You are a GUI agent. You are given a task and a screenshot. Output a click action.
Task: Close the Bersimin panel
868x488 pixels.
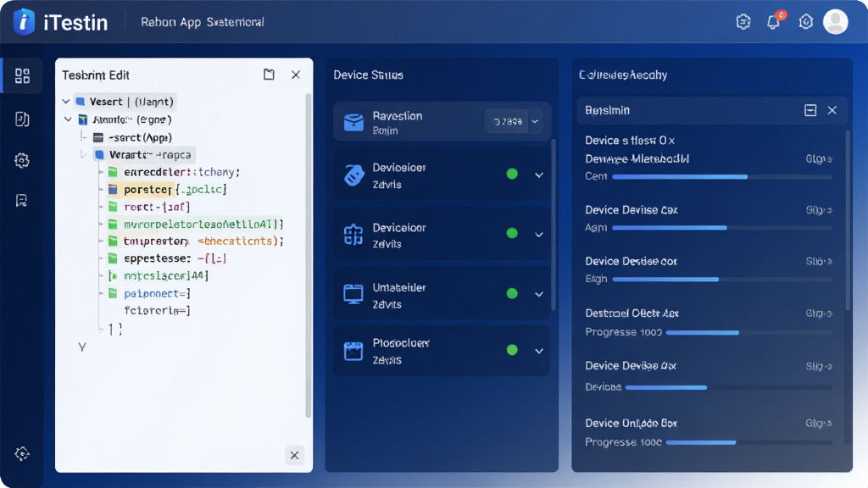coord(832,110)
